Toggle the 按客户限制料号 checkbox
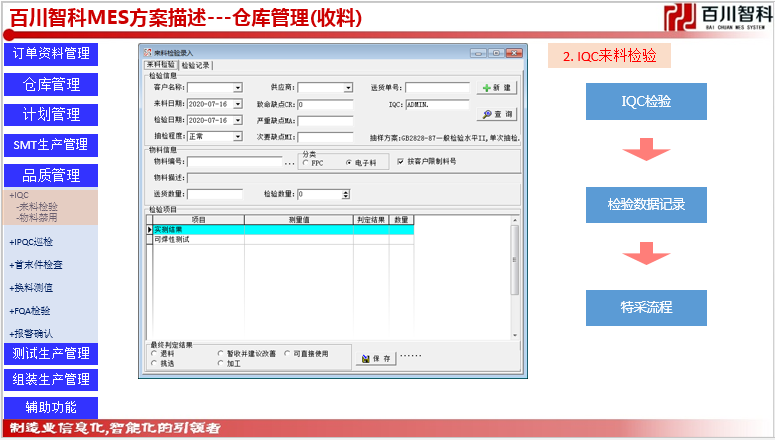The width and height of the screenshot is (775, 440). click(x=401, y=161)
